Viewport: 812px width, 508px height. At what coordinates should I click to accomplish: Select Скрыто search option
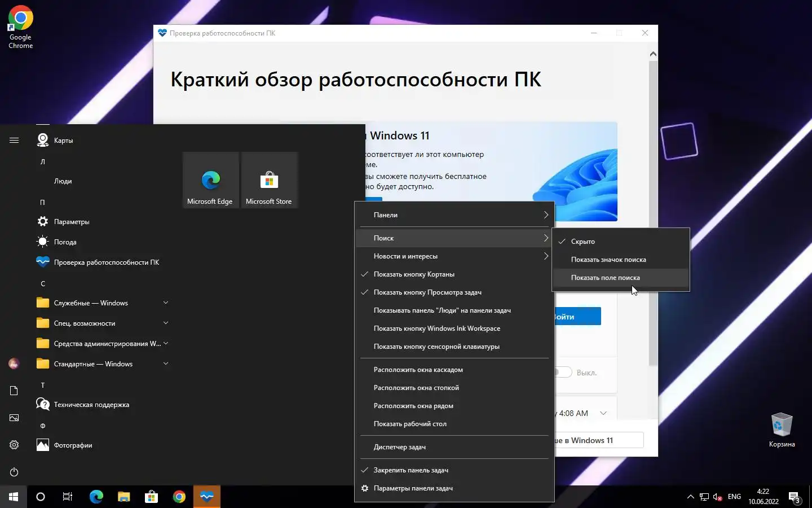coord(621,242)
